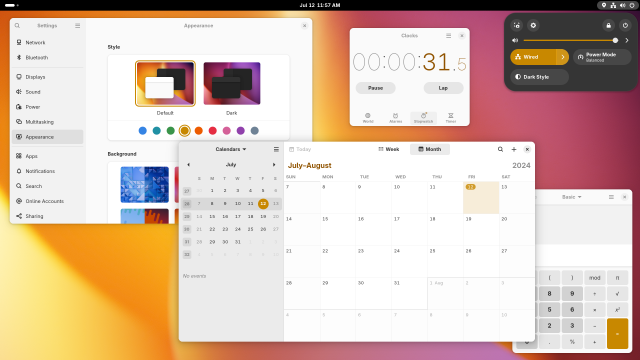This screenshot has width=640, height=360.
Task: Open Sound settings in the sidebar
Action: coord(47,92)
